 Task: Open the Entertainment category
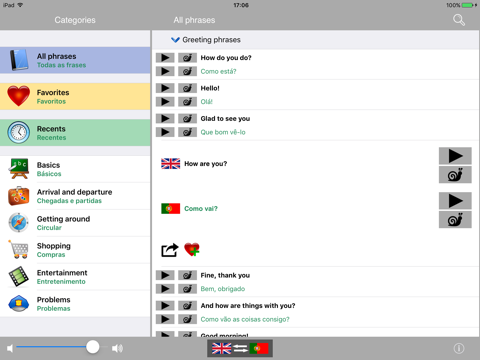tap(75, 277)
